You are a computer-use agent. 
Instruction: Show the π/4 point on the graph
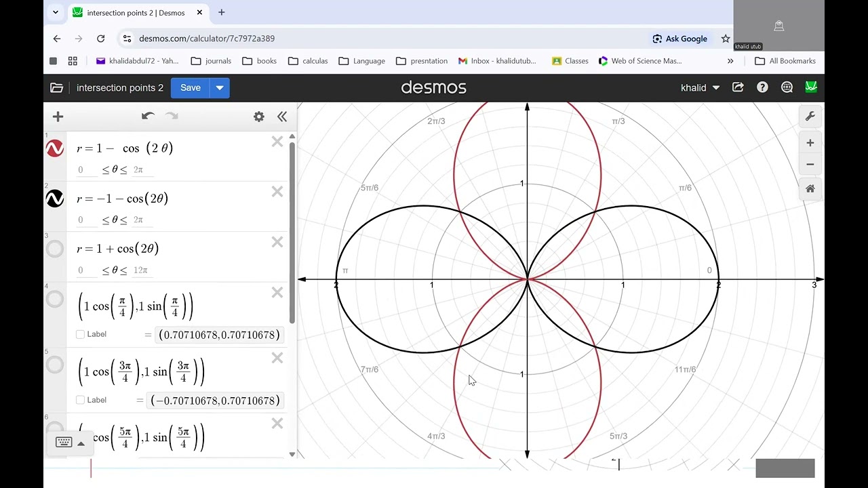pos(55,299)
